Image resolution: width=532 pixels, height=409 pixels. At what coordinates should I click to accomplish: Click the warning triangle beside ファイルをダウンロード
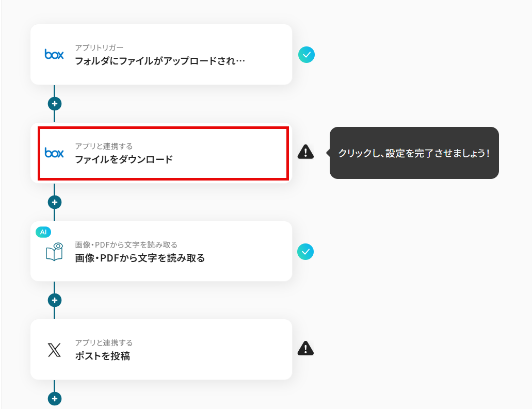(305, 152)
